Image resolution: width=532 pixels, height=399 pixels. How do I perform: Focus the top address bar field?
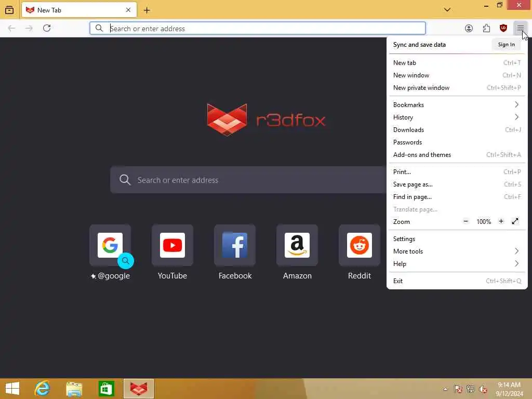pyautogui.click(x=258, y=28)
